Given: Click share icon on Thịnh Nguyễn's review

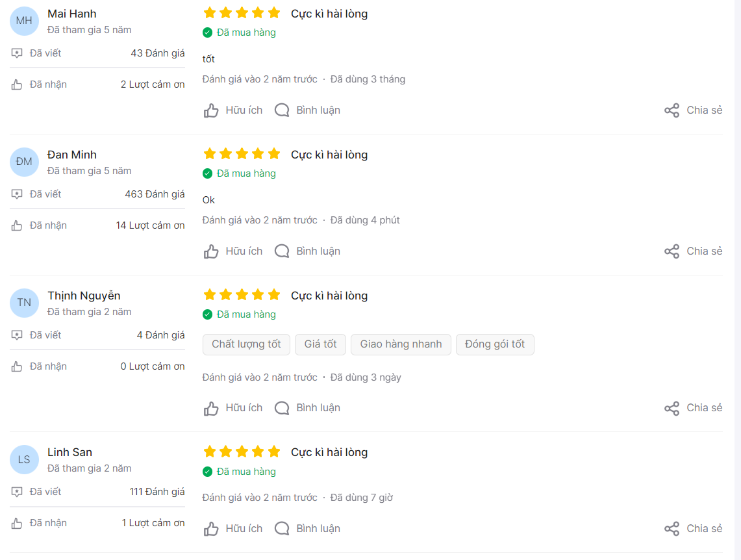Looking at the screenshot, I should (672, 408).
